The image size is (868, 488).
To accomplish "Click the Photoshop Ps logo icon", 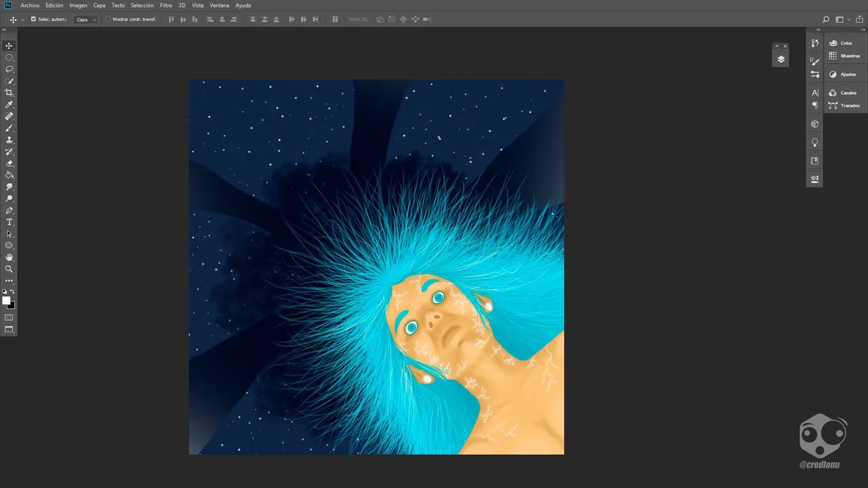I will tap(7, 5).
